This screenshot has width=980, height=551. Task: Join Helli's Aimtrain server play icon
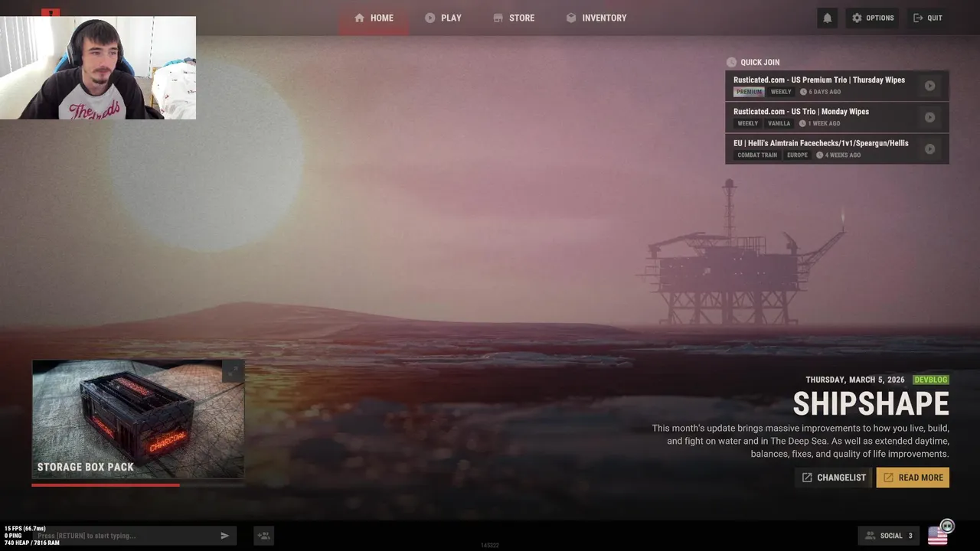929,149
